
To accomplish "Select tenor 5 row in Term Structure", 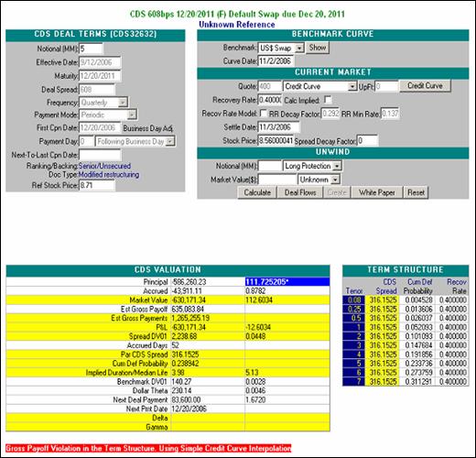I will click(x=354, y=364).
